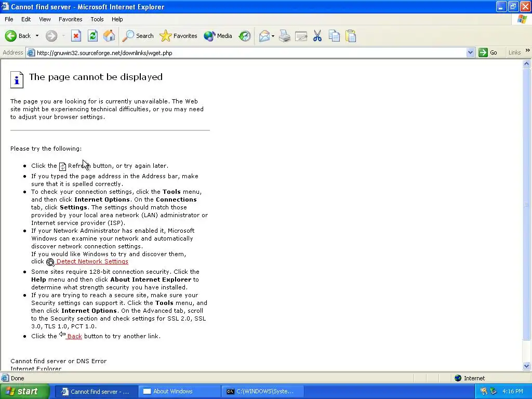This screenshot has width=532, height=399.
Task: Open the Mail dropdown arrow
Action: point(273,36)
